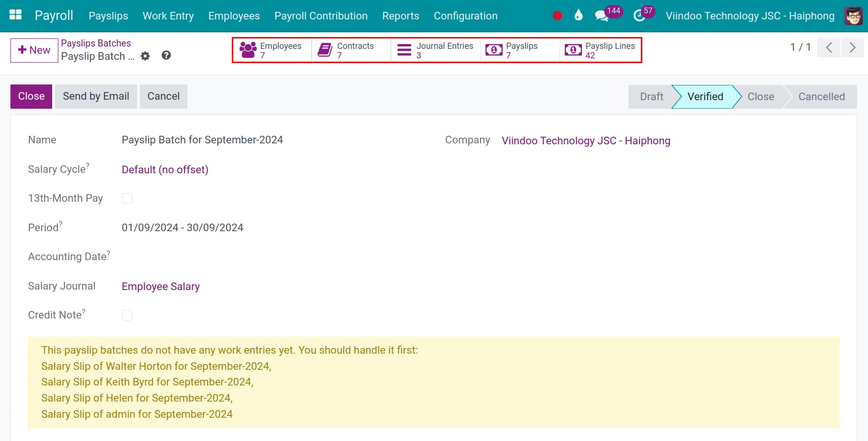Click the red recording dot icon
Image resolution: width=868 pixels, height=441 pixels.
(x=557, y=16)
